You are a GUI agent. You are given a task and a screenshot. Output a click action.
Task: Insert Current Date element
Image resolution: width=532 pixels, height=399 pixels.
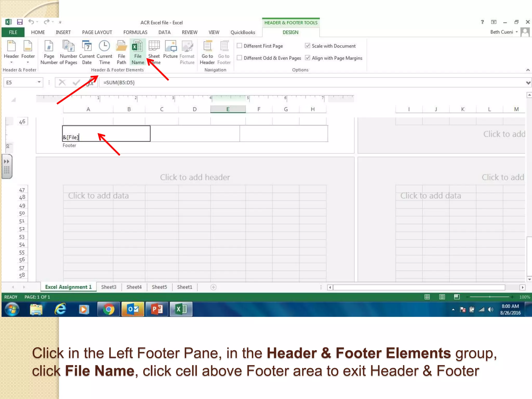coord(87,52)
